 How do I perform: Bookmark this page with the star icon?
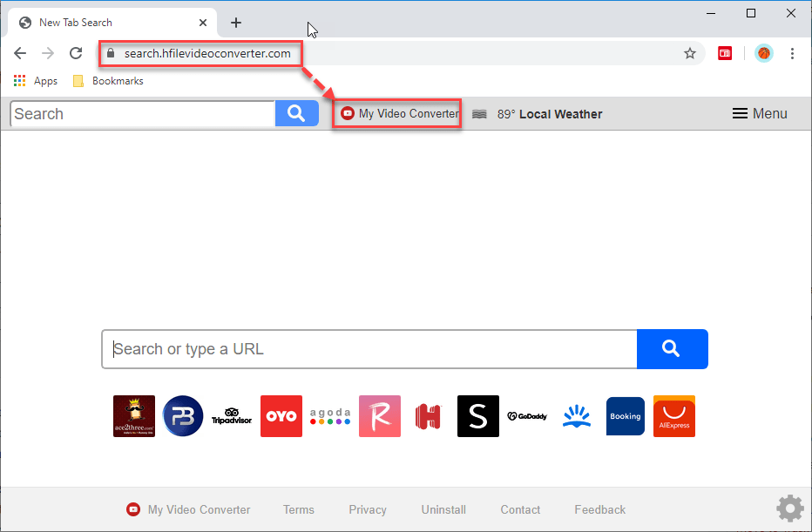click(690, 53)
